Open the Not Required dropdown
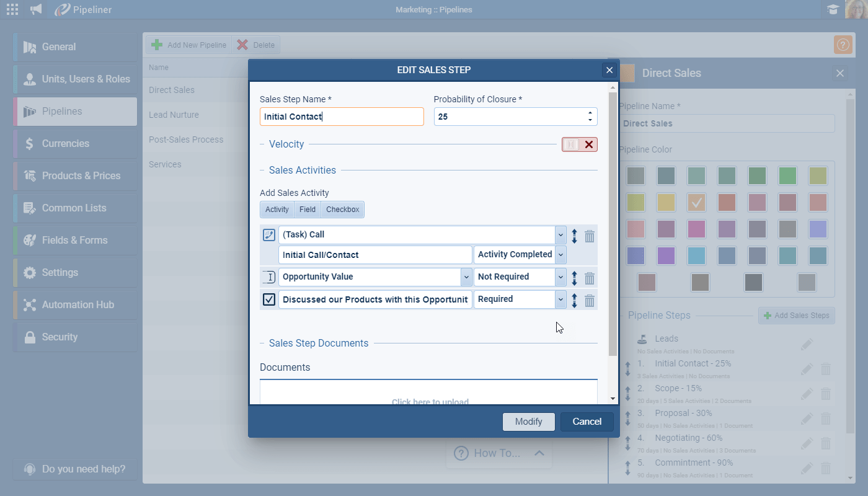Image resolution: width=868 pixels, height=496 pixels. pyautogui.click(x=560, y=277)
